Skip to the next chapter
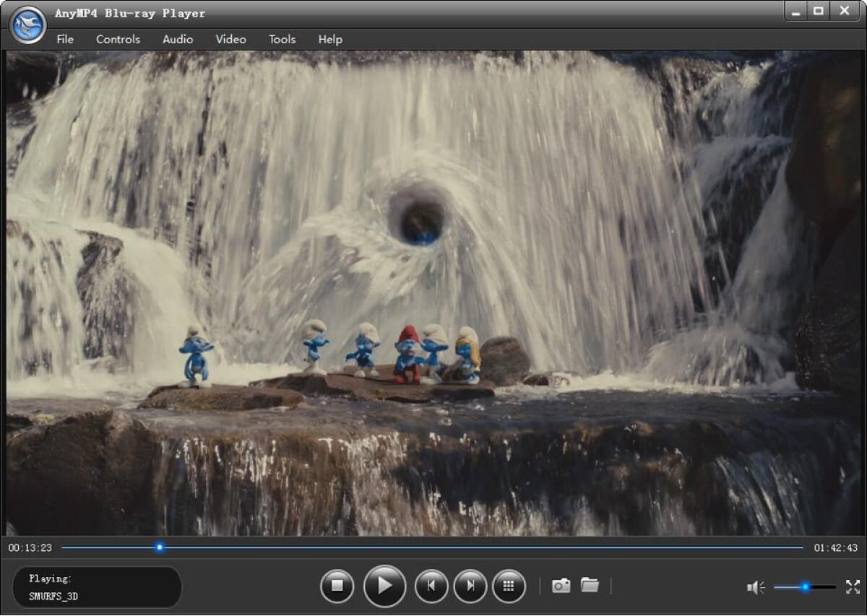 click(x=470, y=586)
